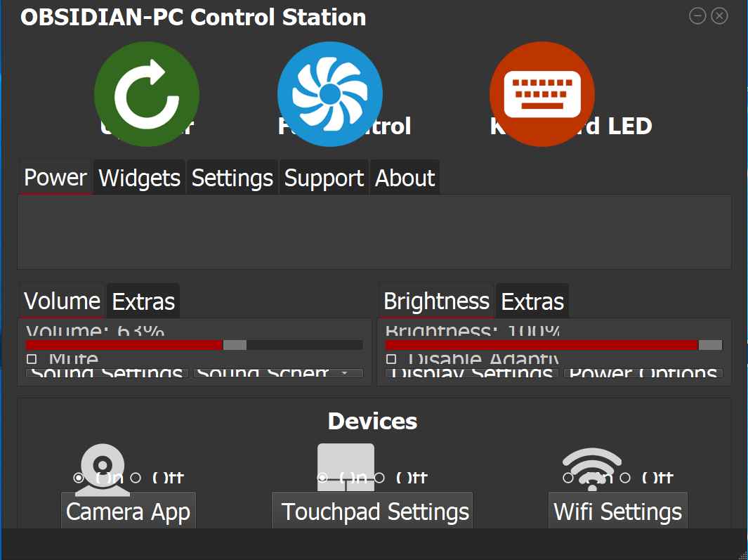Launch the blue Fan Control icon
Screen dimensions: 748x560
coord(330,94)
